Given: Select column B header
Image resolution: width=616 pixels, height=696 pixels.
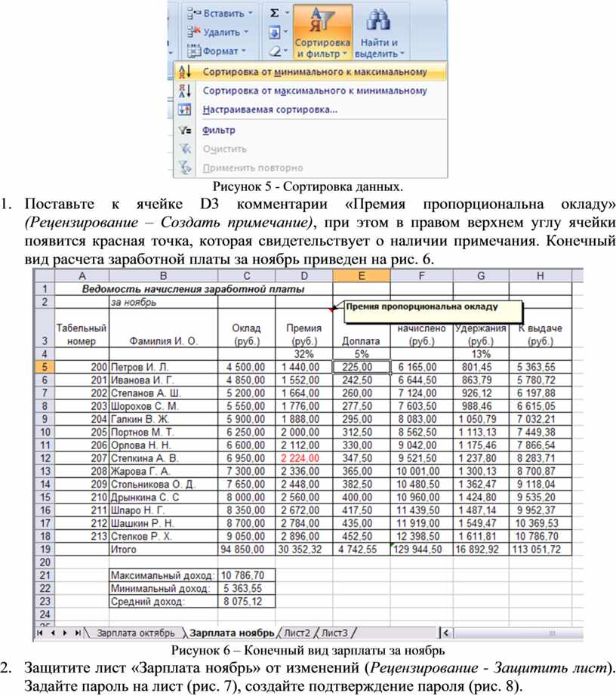Looking at the screenshot, I should point(163,276).
